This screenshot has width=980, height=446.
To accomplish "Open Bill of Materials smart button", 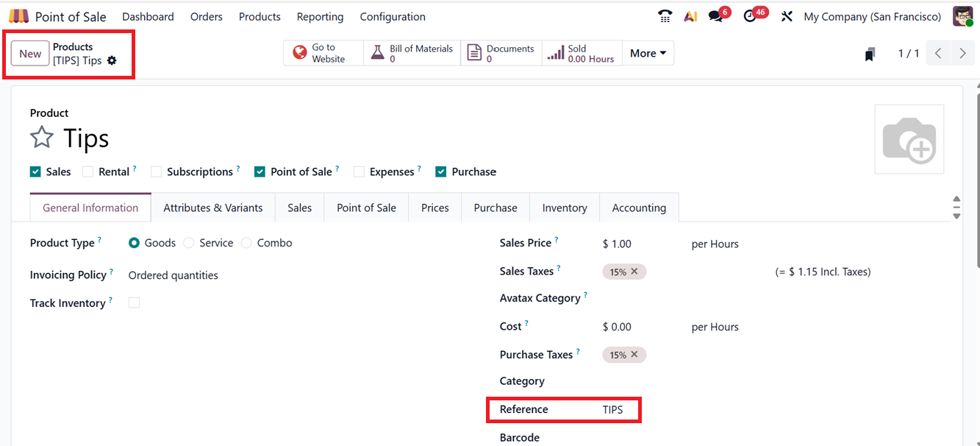I will point(412,53).
